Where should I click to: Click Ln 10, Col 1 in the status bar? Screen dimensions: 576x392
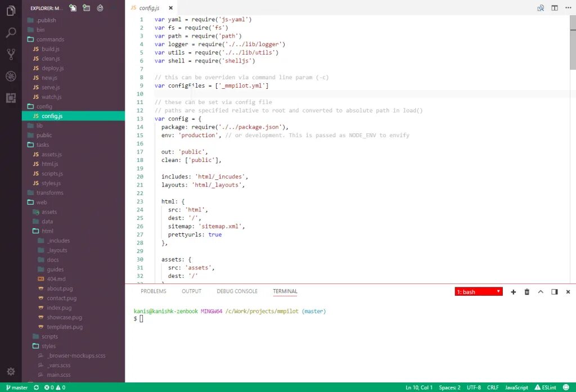click(x=418, y=388)
